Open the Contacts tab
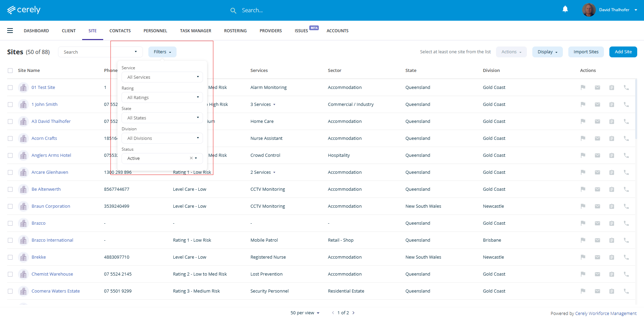This screenshot has height=317, width=644. [120, 31]
